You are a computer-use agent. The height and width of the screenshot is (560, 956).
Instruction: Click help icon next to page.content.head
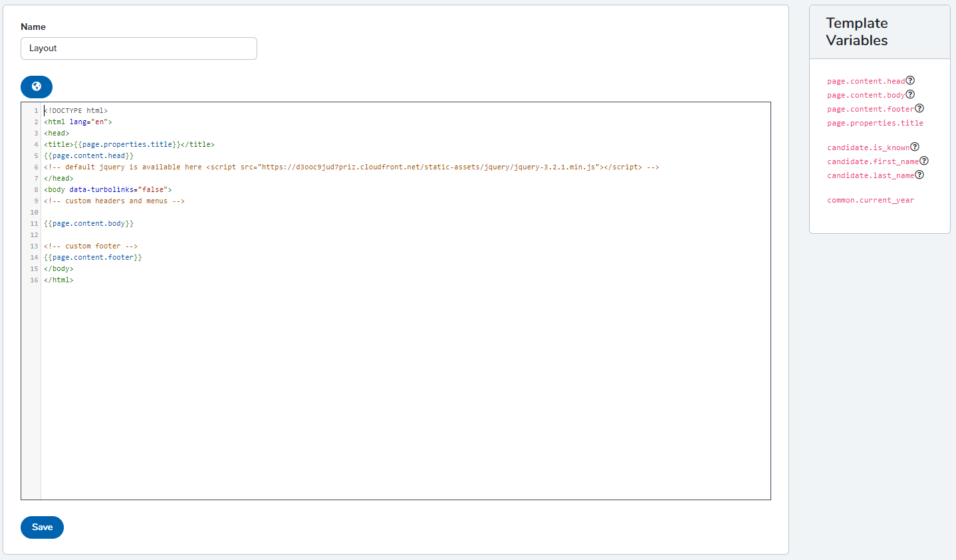[910, 80]
